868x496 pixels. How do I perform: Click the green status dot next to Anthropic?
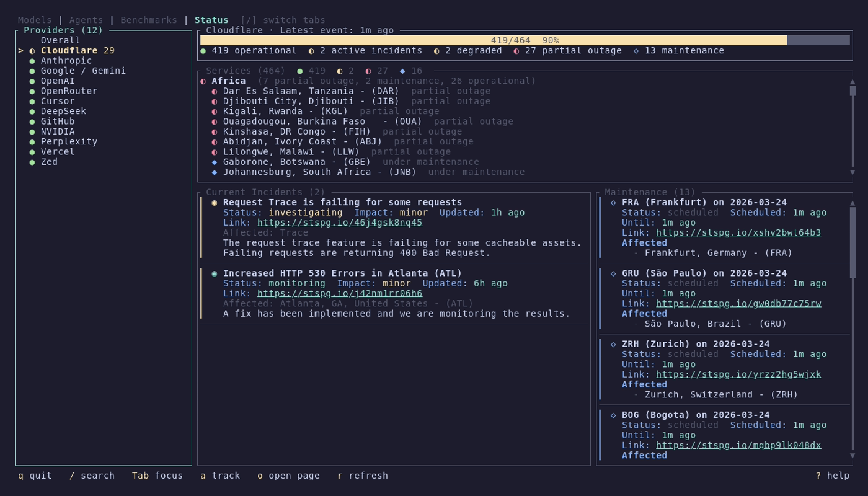click(x=33, y=60)
